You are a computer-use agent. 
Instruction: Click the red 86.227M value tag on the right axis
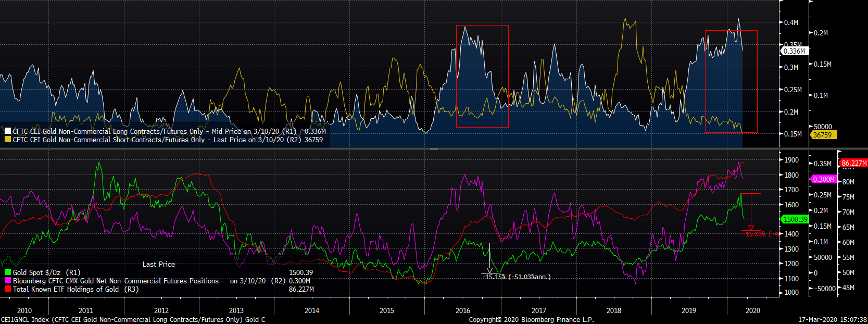(854, 163)
